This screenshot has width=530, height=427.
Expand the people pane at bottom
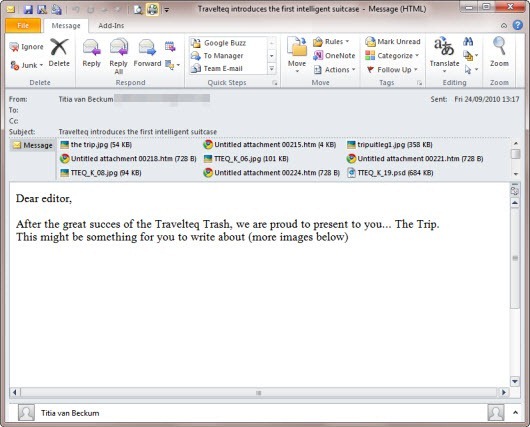point(515,412)
